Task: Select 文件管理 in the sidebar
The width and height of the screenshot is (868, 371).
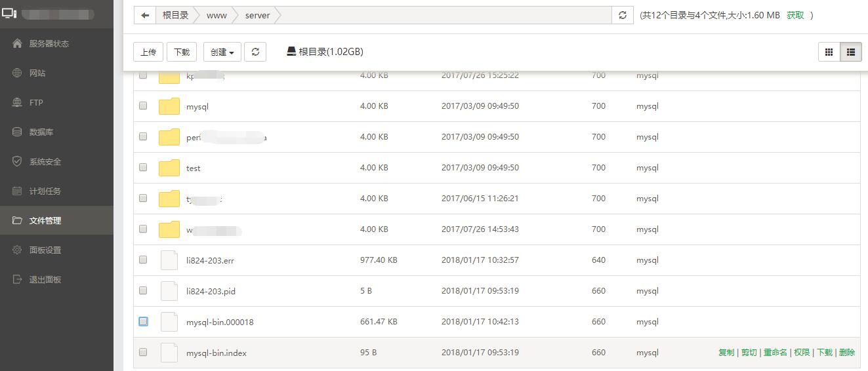Action: coord(56,220)
